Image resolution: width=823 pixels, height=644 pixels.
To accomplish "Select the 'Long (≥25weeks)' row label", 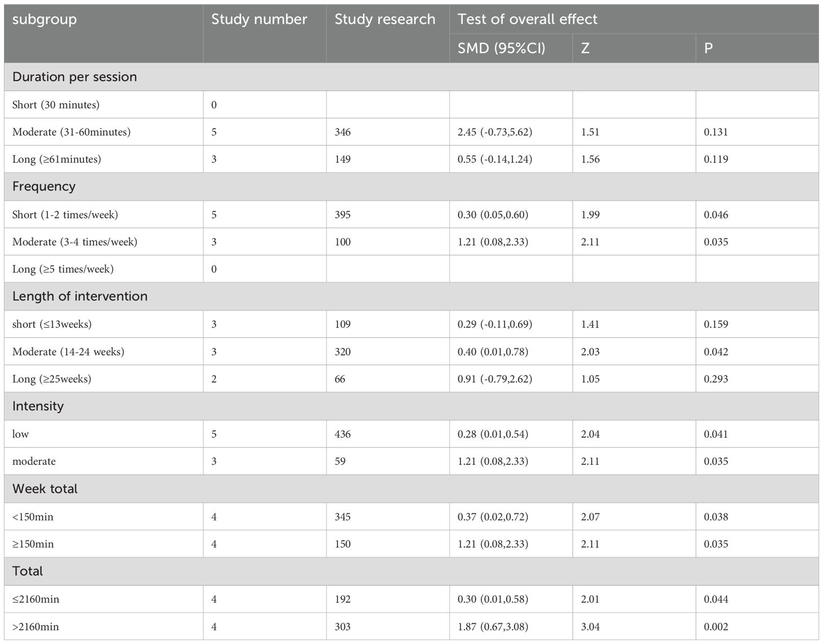I will click(52, 379).
